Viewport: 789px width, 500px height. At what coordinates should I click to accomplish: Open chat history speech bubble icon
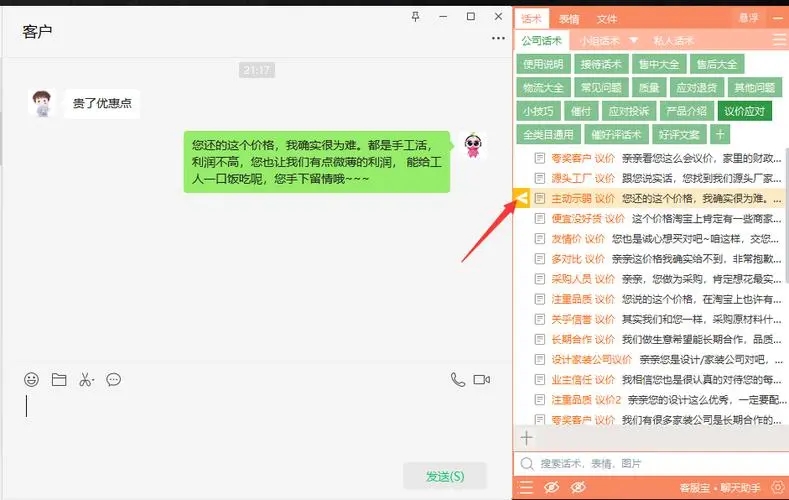[x=114, y=380]
